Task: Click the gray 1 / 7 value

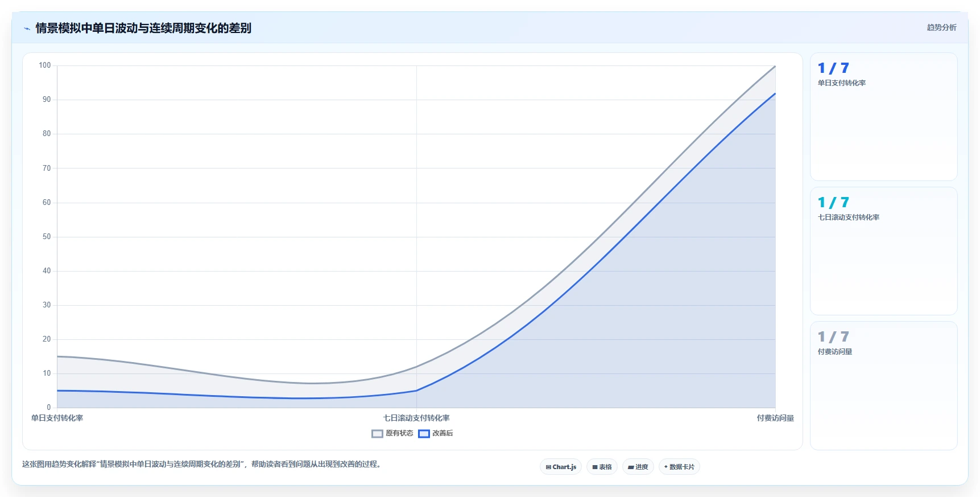Action: pyautogui.click(x=833, y=337)
